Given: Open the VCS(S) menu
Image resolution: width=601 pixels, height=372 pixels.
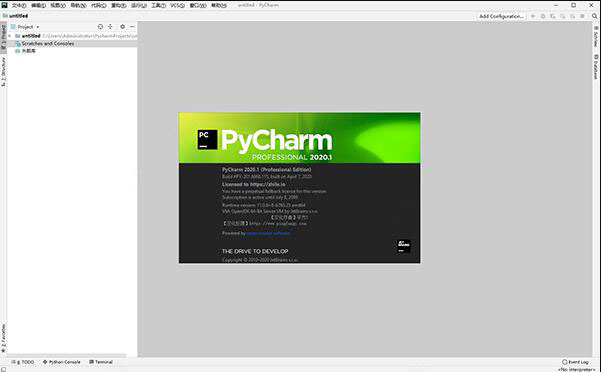Looking at the screenshot, I should pyautogui.click(x=177, y=5).
